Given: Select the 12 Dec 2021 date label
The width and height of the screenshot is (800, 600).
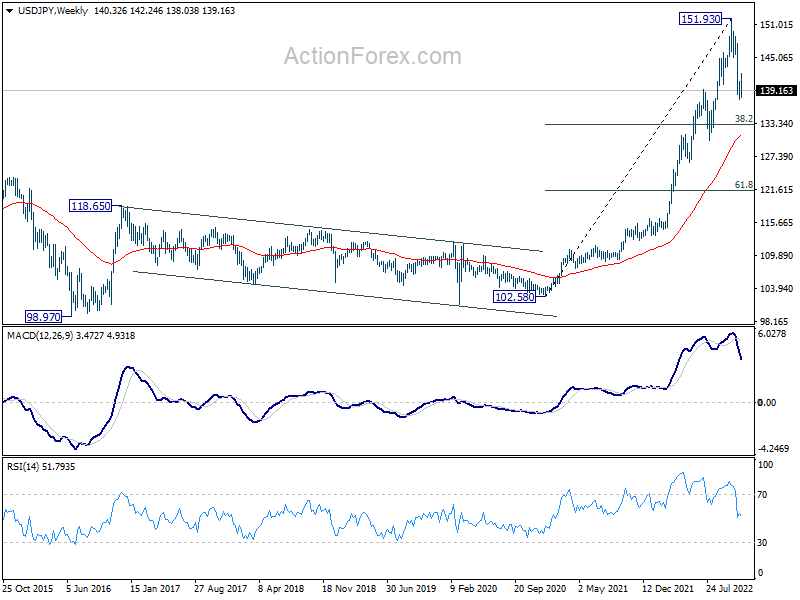Looking at the screenshot, I should pos(668,589).
